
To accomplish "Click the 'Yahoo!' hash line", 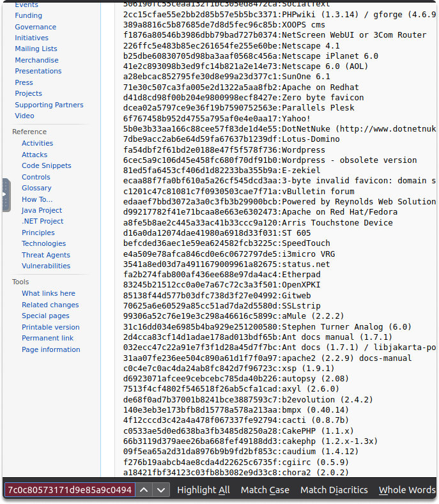I will tap(217, 119).
